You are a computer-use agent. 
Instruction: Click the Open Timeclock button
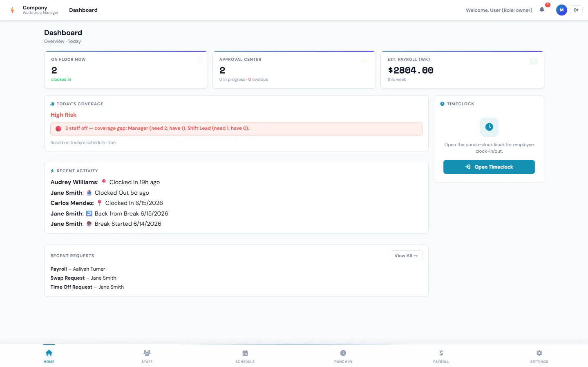click(489, 167)
